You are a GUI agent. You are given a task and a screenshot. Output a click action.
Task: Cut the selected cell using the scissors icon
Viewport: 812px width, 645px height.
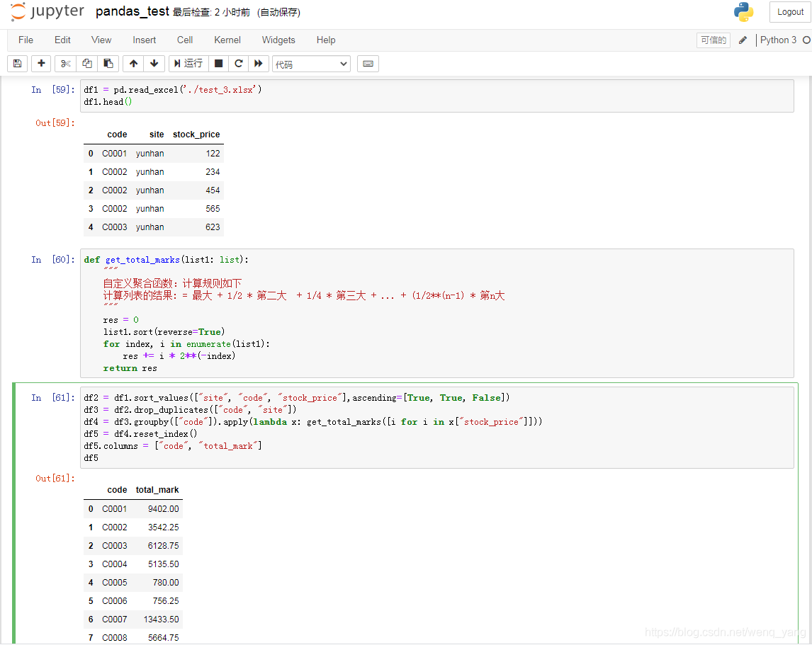[64, 63]
